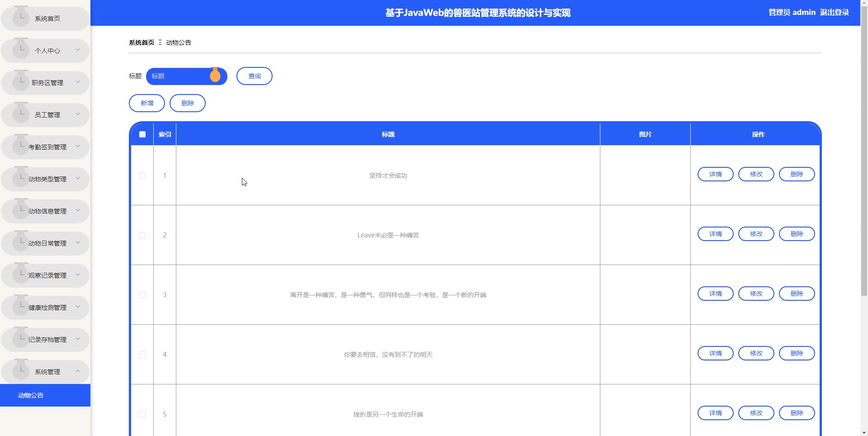Expand the 记录存档管理 chevron
This screenshot has width=868, height=436.
(x=78, y=339)
